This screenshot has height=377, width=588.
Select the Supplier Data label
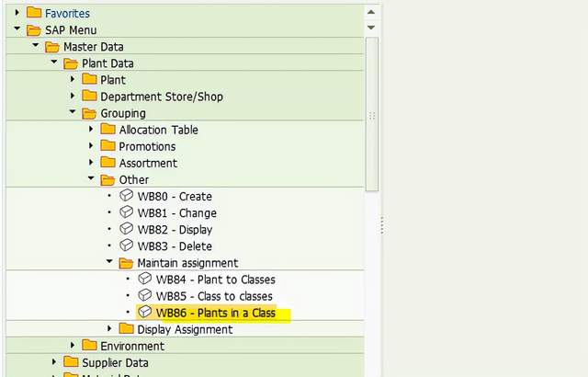pyautogui.click(x=115, y=362)
